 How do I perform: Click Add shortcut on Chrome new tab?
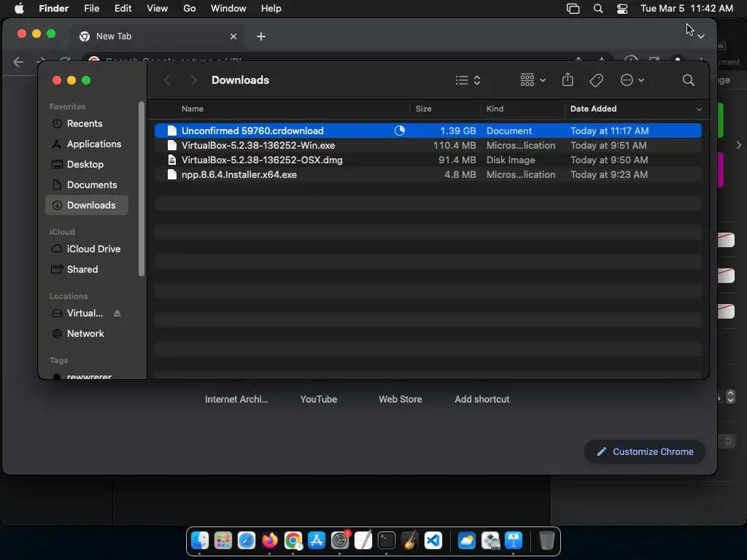[482, 399]
